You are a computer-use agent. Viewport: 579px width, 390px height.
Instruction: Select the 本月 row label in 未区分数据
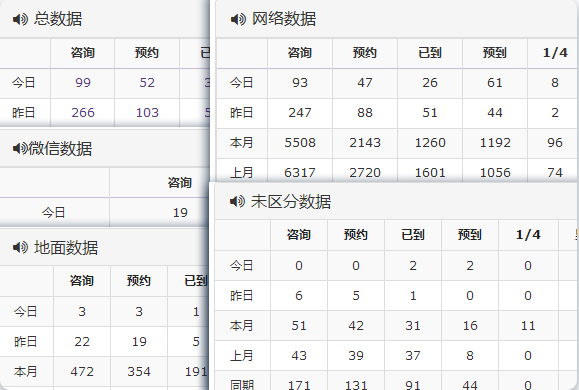(241, 326)
